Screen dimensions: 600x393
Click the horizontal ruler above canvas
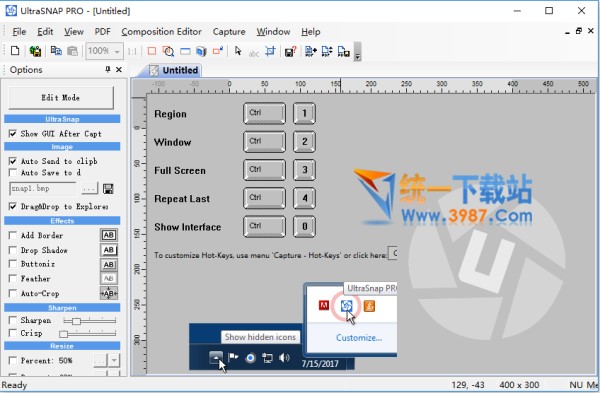click(371, 86)
